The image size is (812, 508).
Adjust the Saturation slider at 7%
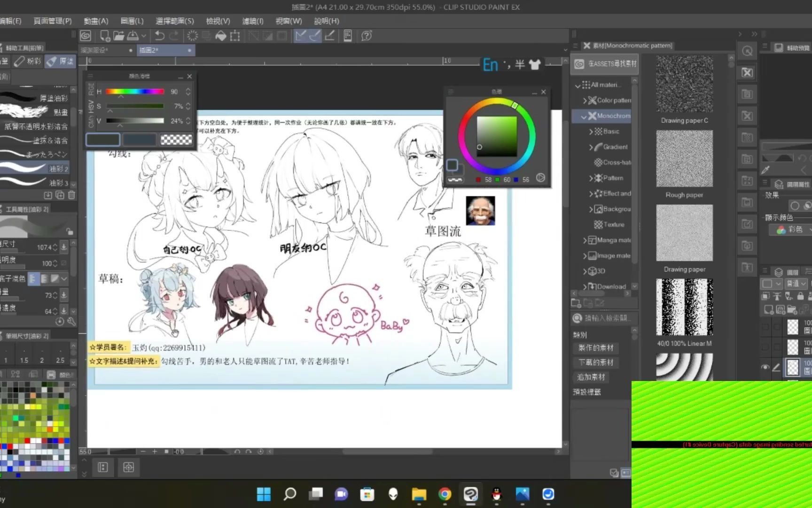pos(135,106)
